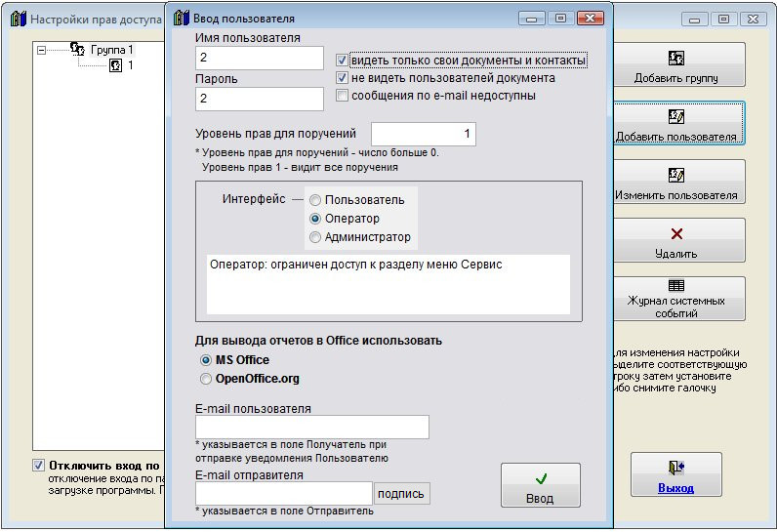
Task: Click the Оператор description text box
Action: point(388,284)
